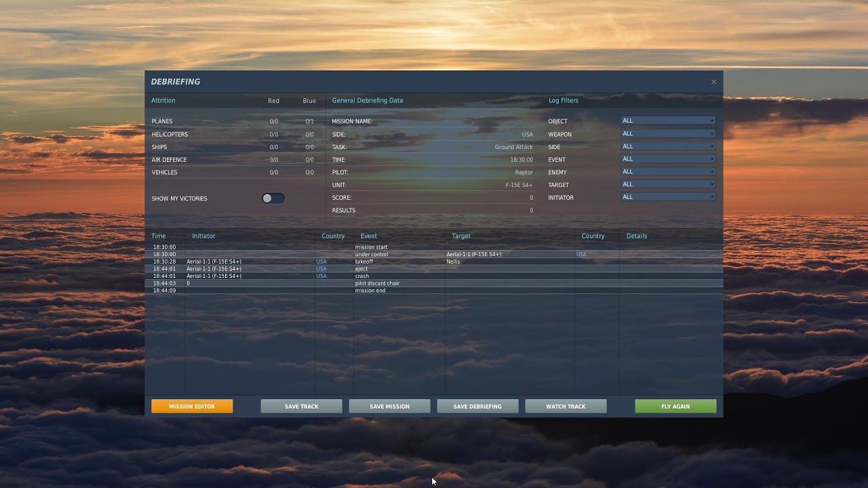The image size is (868, 488).
Task: Select the 'mission end' log row
Action: point(434,291)
